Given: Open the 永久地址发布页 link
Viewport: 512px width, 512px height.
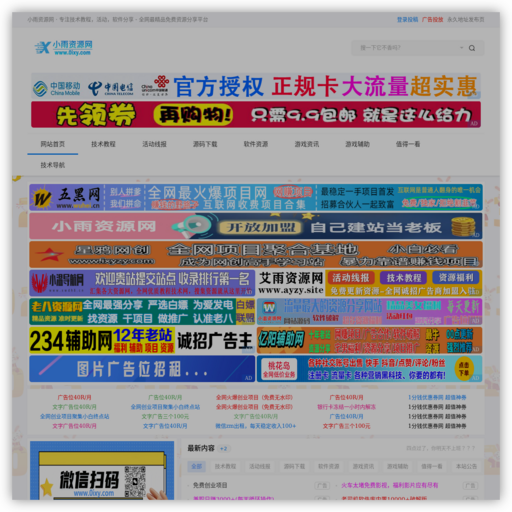Looking at the screenshot, I should pos(465,20).
